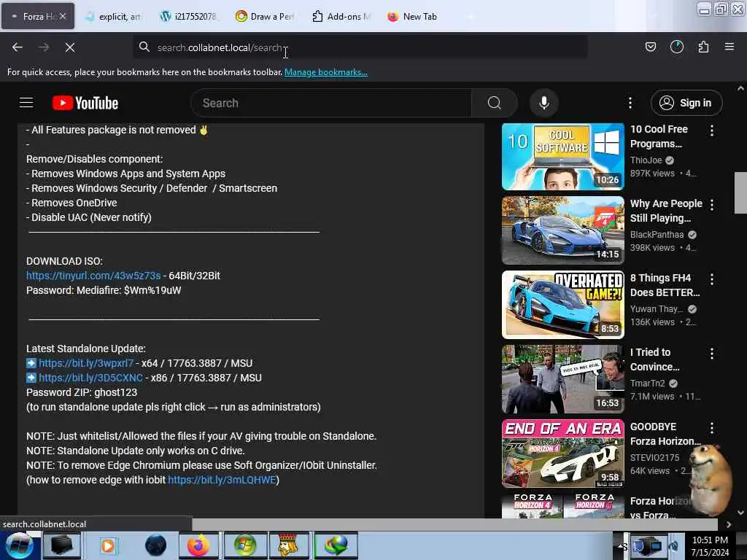Open the TmarTn2 channel name
747x560 pixels.
[648, 384]
